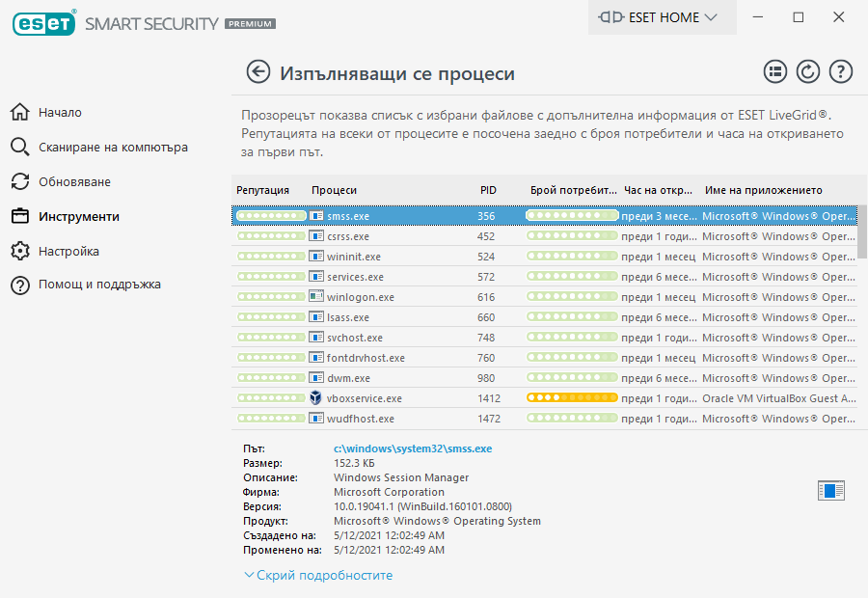Click the magnifier icon for computer scan

click(x=20, y=147)
